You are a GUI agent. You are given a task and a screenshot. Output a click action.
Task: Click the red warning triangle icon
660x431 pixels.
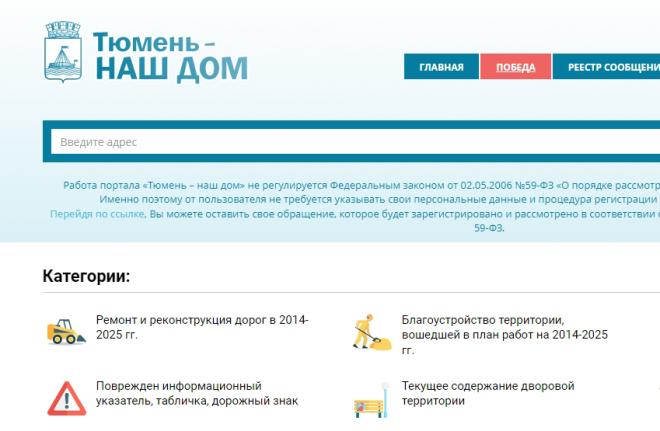click(x=66, y=397)
